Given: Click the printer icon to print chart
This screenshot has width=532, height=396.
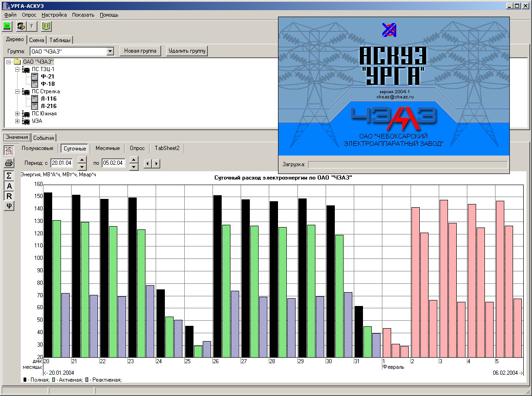Looking at the screenshot, I should [9, 162].
